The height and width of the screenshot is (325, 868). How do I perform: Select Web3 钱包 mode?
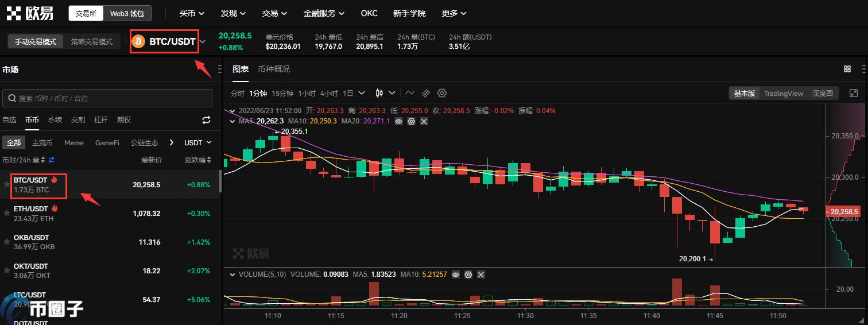click(x=127, y=13)
